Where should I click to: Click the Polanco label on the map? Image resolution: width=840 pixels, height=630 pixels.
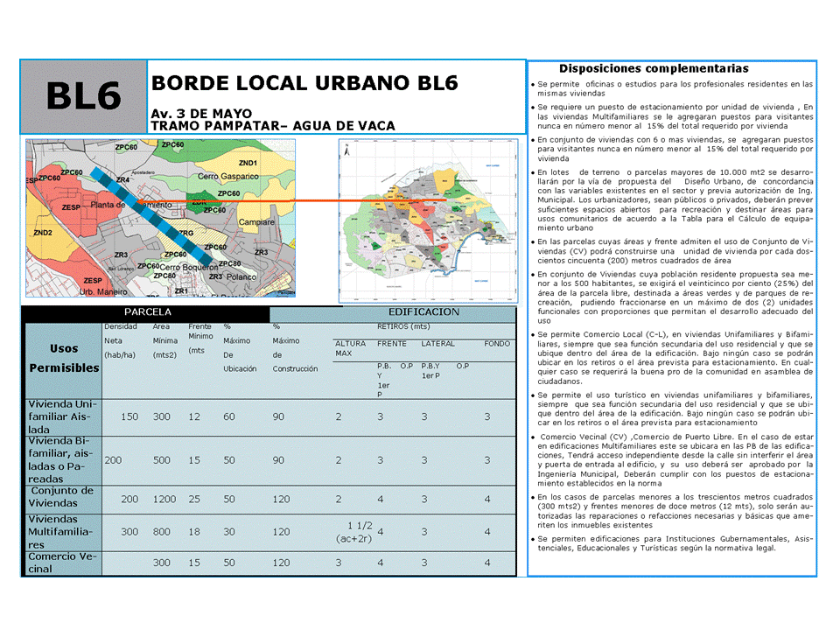click(241, 277)
